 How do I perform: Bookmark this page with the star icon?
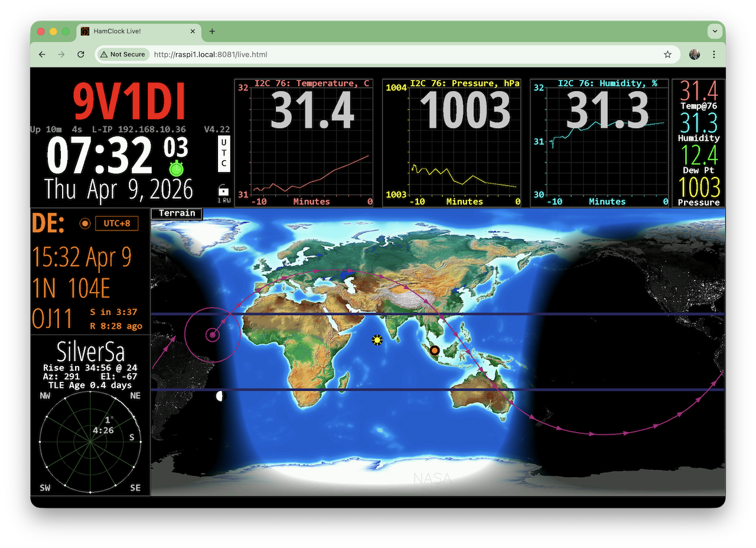[667, 54]
